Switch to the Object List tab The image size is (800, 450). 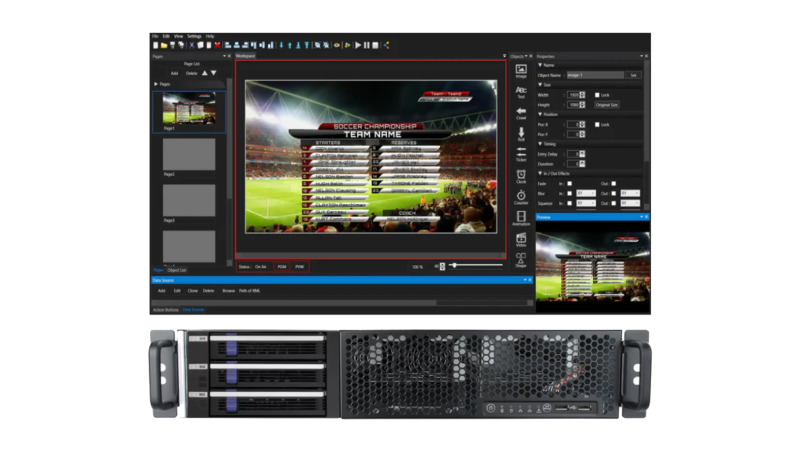point(177,270)
